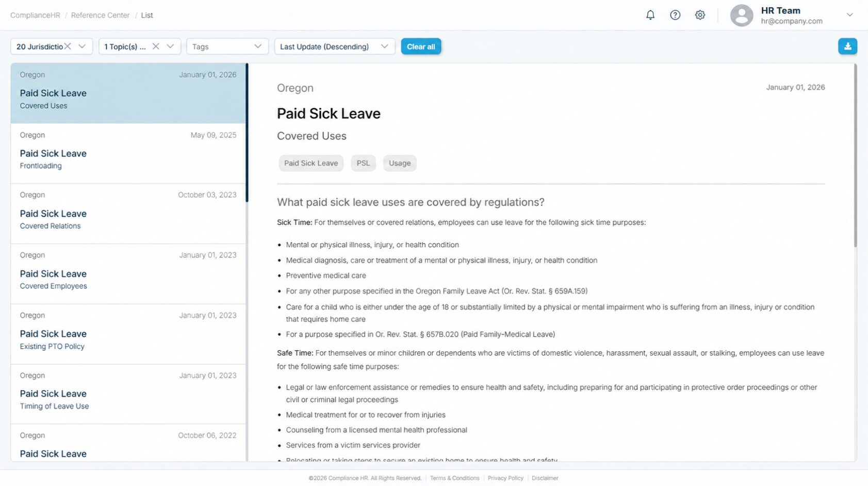Viewport: 868px width, 486px height.
Task: Click the HR Team user avatar
Action: [x=742, y=15]
